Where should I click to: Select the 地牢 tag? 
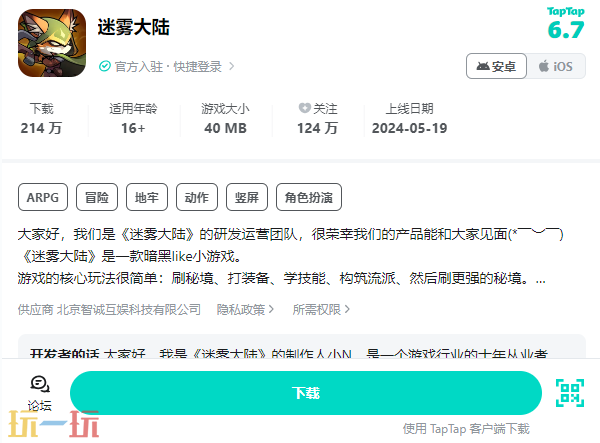(x=147, y=197)
